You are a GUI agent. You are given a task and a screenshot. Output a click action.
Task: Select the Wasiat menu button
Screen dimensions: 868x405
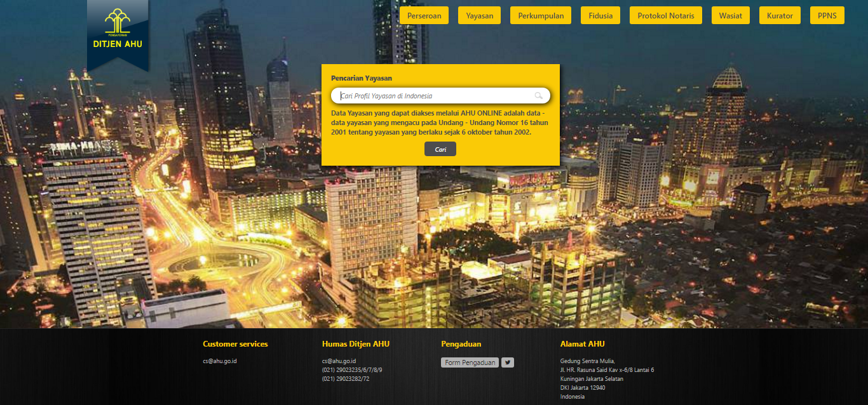click(730, 15)
